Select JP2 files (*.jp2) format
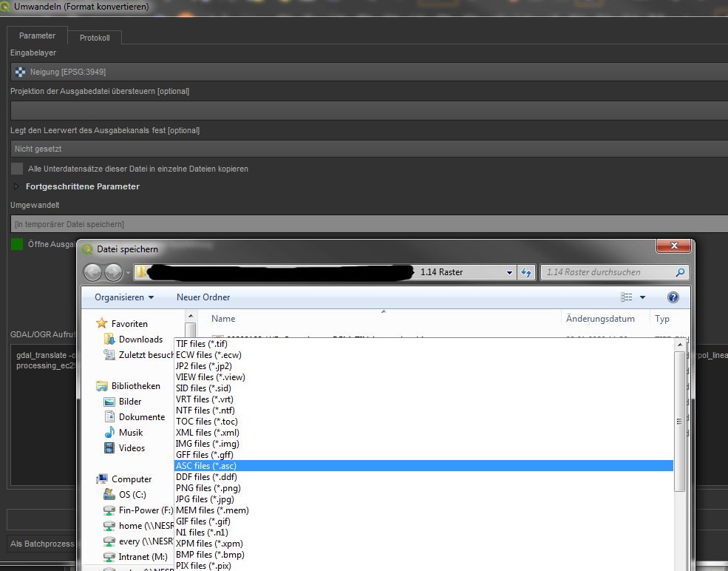 pyautogui.click(x=424, y=366)
